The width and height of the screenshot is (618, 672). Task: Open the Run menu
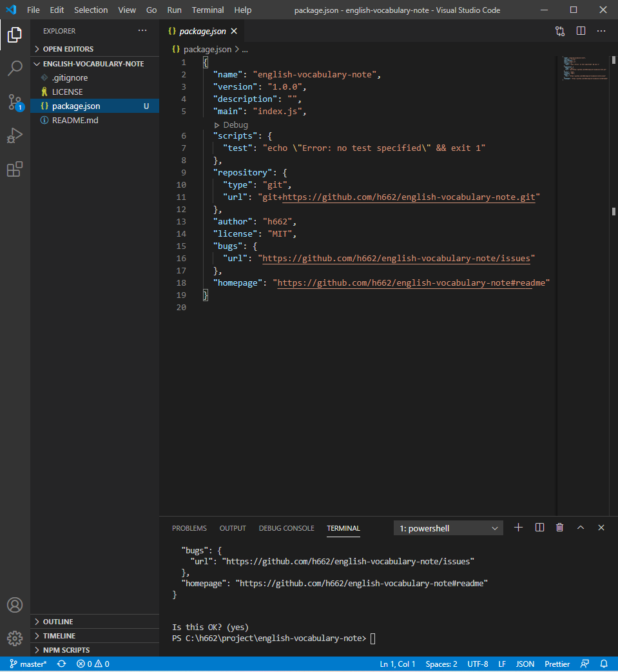(174, 10)
